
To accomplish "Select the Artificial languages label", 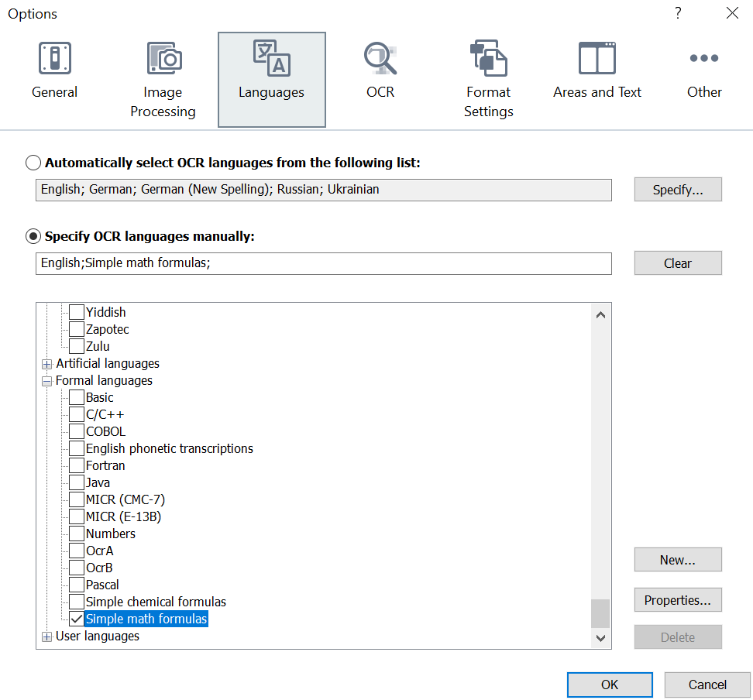I will 108,363.
